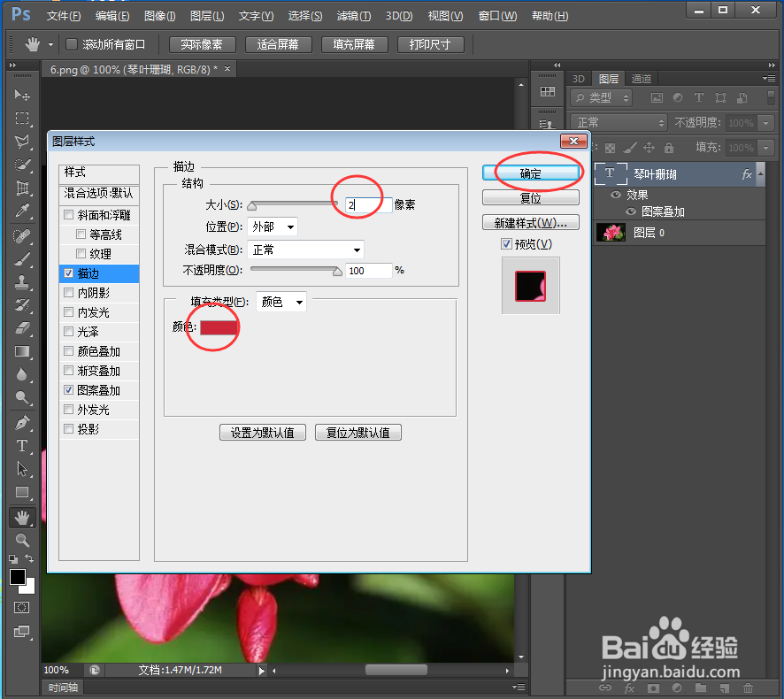
Task: Select the Dodge tool
Action: coord(22,398)
